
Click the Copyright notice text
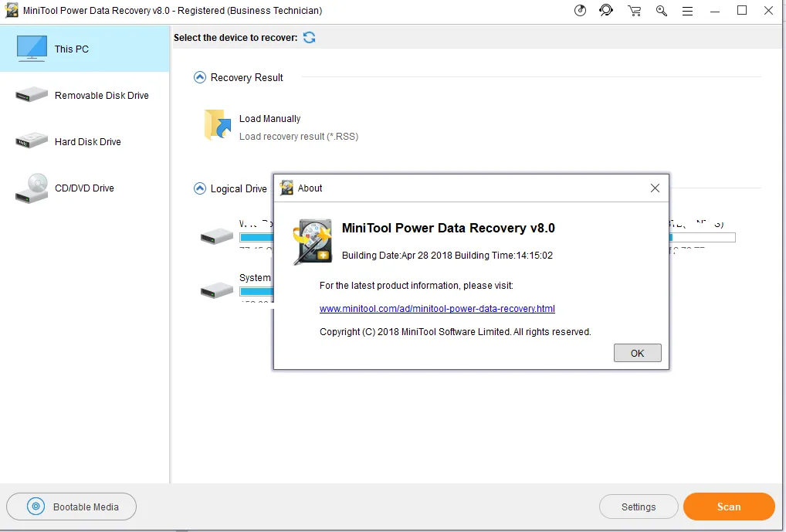pos(456,332)
